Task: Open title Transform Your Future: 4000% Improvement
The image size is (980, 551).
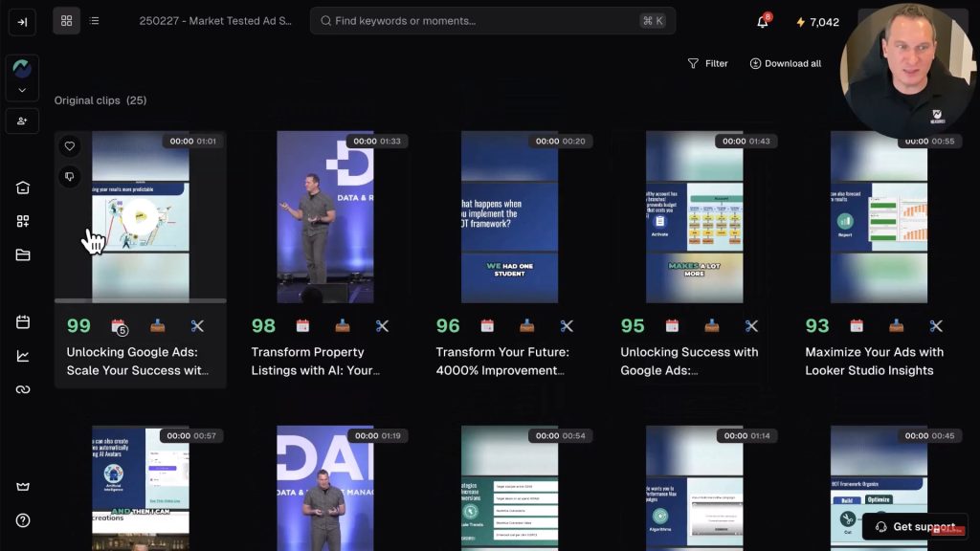Action: 502,361
